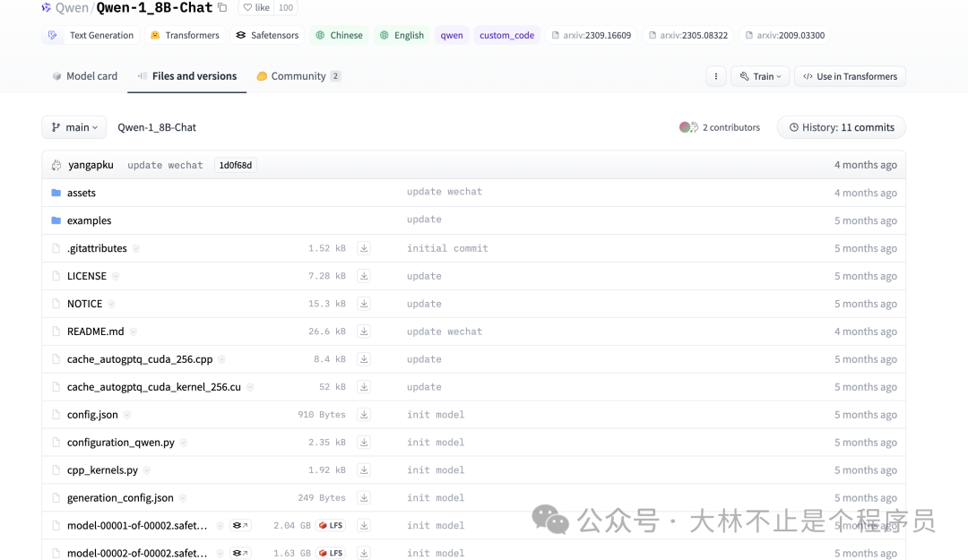968x560 pixels.
Task: Download generation_config.json
Action: click(364, 497)
